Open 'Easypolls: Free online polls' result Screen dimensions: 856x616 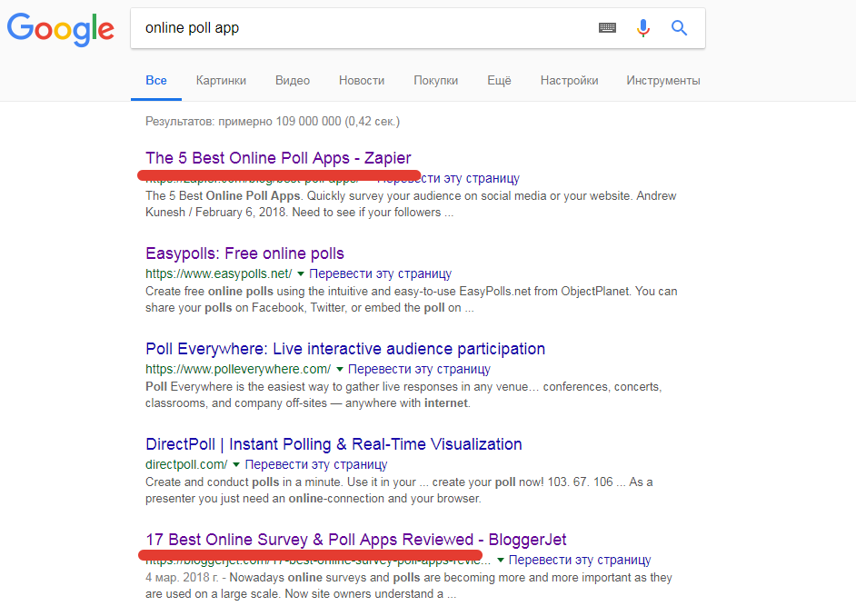244,253
